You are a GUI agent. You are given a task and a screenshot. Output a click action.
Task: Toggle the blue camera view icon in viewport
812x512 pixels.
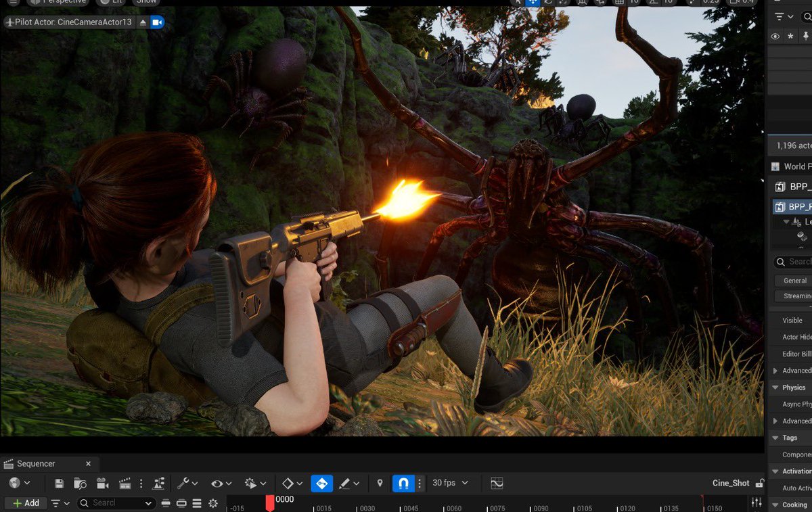tap(157, 22)
